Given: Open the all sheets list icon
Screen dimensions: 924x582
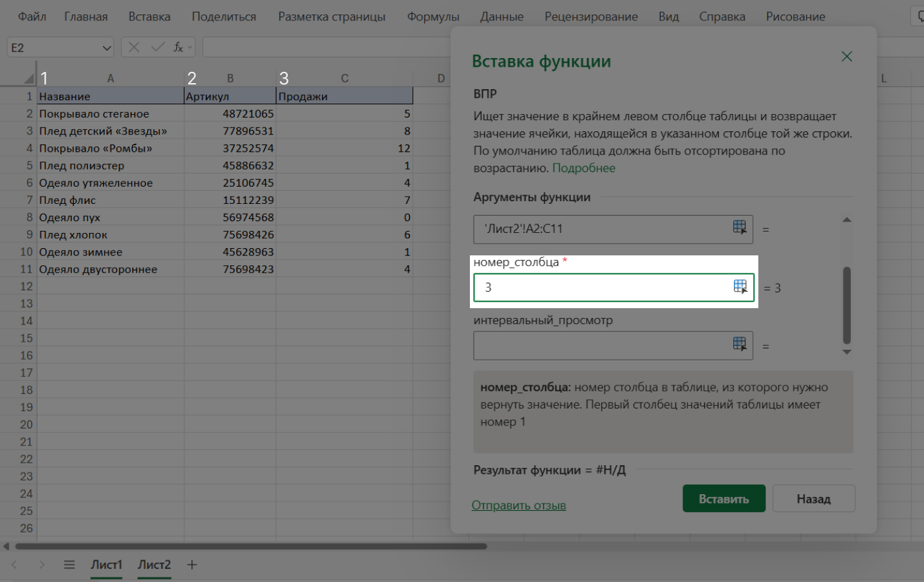Looking at the screenshot, I should 69,565.
